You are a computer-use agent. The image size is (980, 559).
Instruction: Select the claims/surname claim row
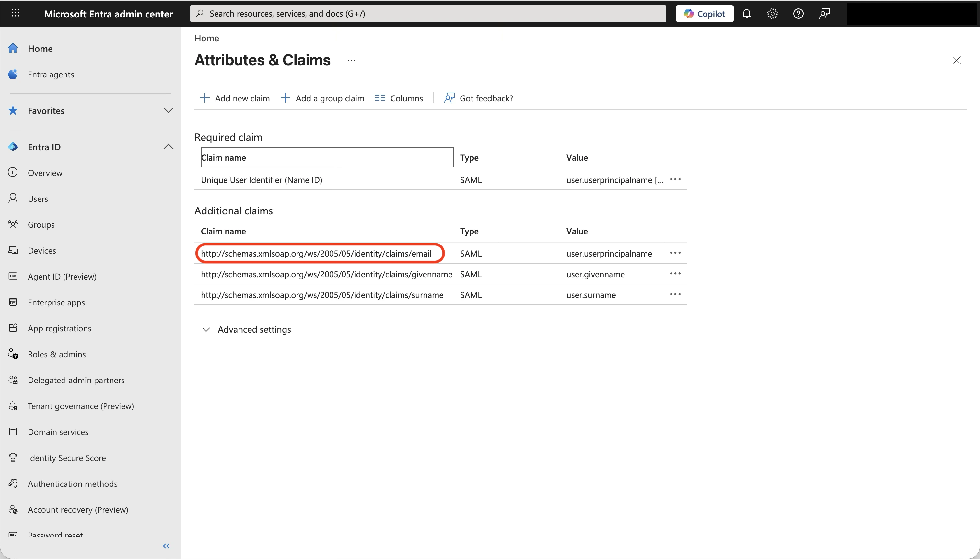coord(322,295)
